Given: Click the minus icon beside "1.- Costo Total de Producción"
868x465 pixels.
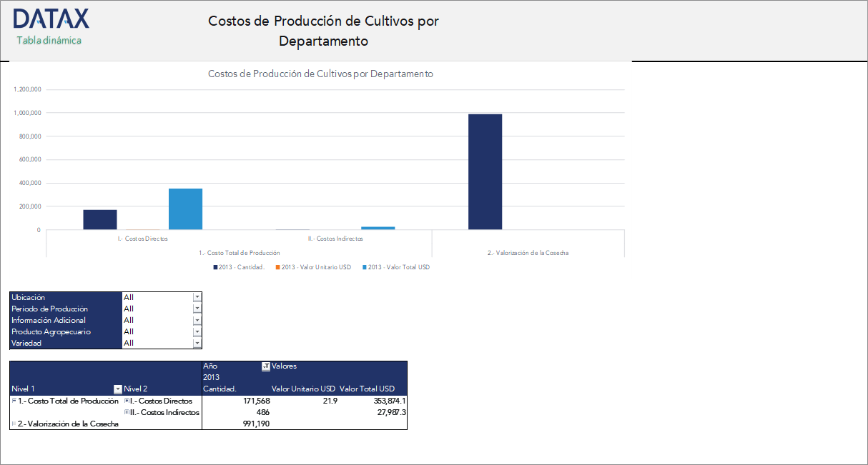Looking at the screenshot, I should pos(13,399).
